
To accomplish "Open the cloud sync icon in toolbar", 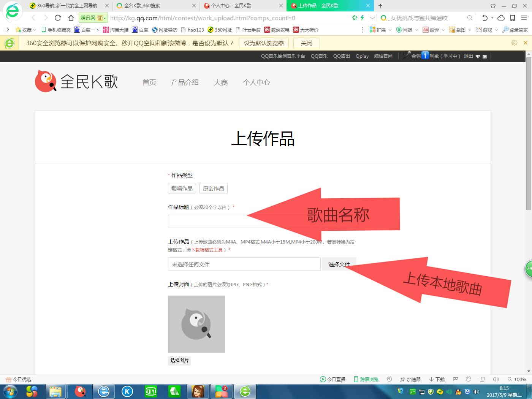I will (501, 18).
